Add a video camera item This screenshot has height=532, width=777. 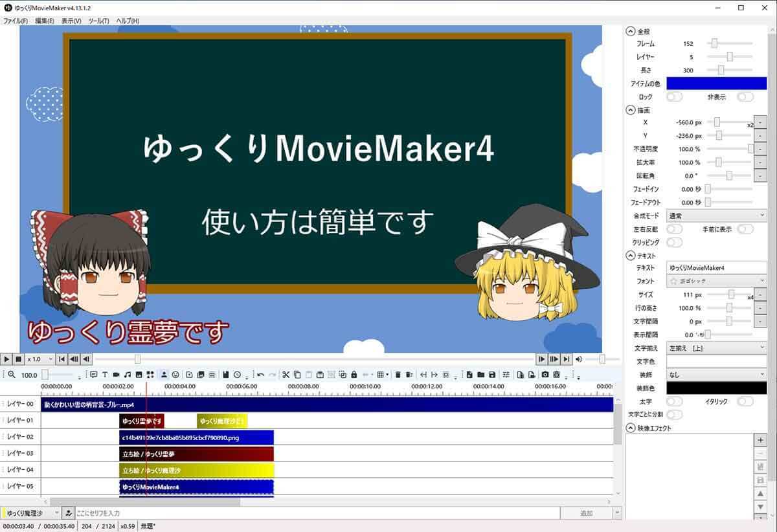point(116,375)
